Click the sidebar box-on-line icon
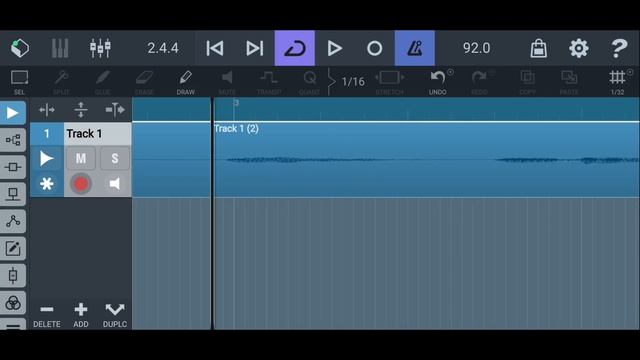 (x=13, y=167)
